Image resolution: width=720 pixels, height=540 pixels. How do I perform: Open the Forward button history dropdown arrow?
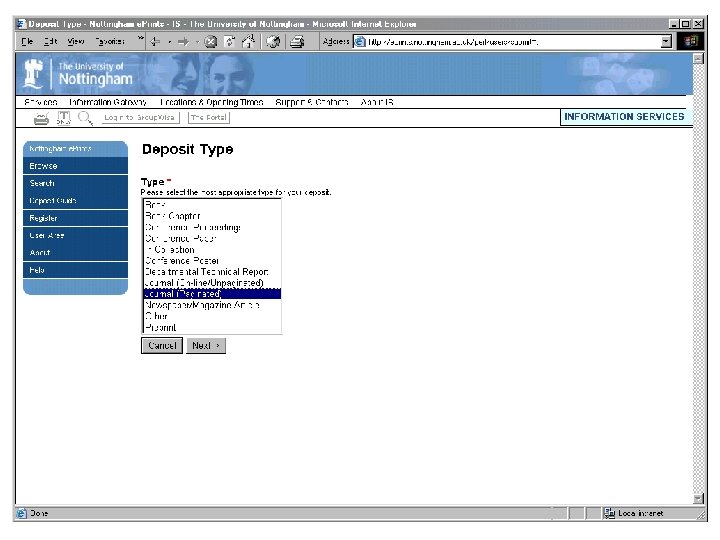point(197,42)
